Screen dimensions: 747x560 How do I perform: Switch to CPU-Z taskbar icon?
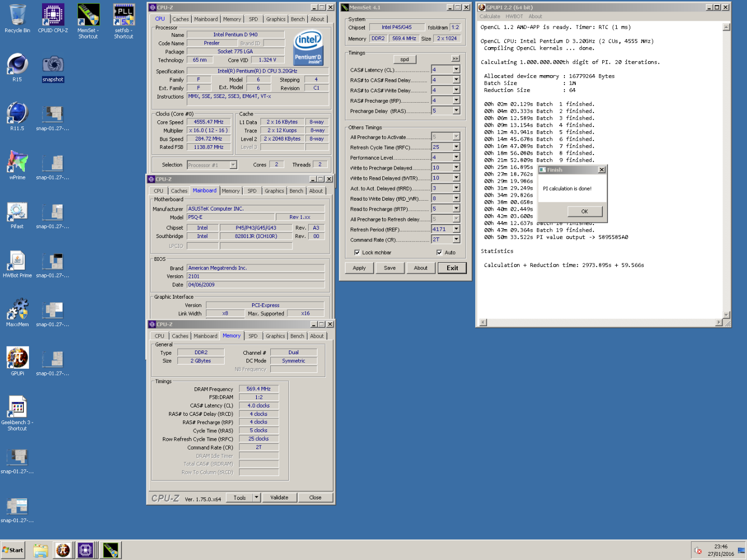click(x=86, y=550)
